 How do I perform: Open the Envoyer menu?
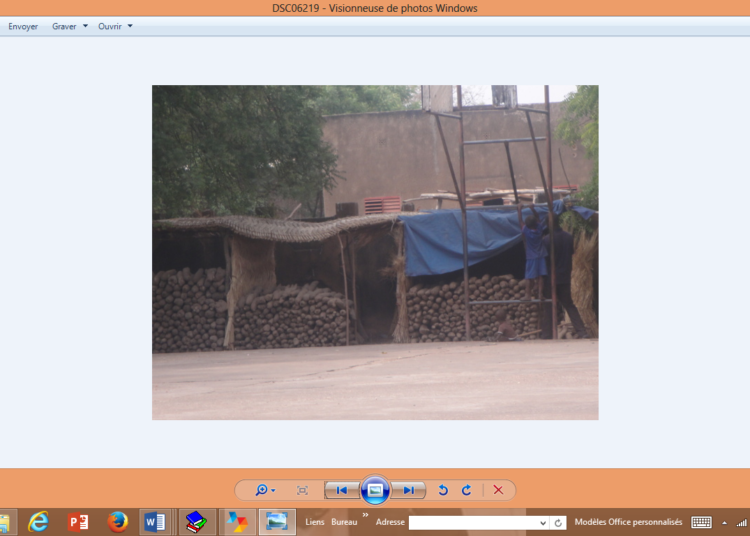23,26
